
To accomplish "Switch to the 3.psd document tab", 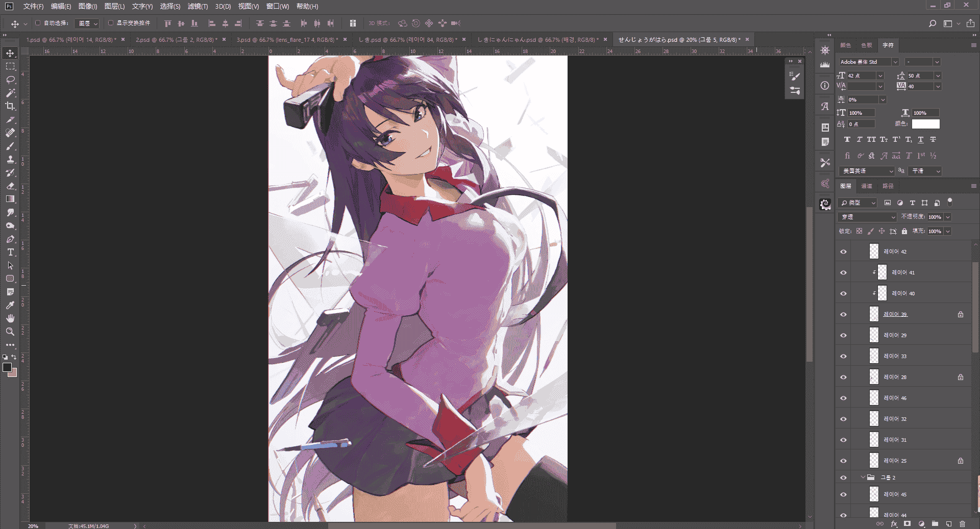I will (x=287, y=39).
